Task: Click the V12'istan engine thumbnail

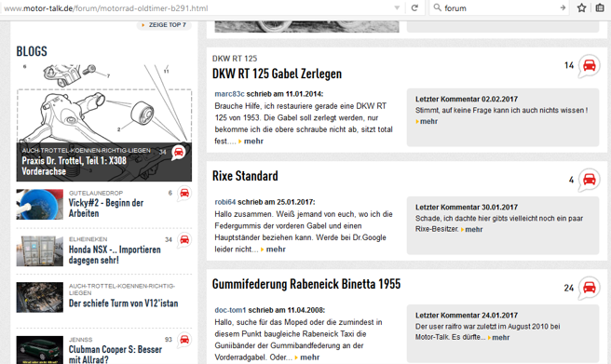Action: click(x=40, y=297)
